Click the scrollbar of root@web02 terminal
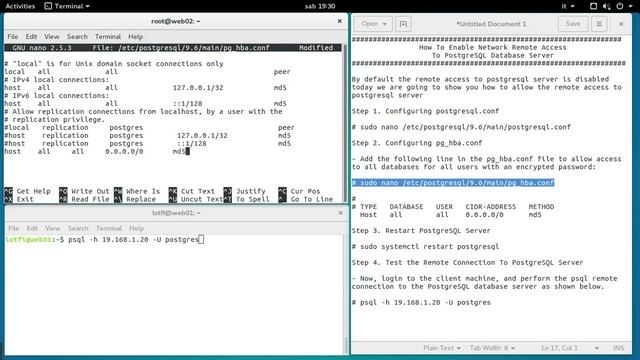The width and height of the screenshot is (640, 360). click(x=345, y=122)
